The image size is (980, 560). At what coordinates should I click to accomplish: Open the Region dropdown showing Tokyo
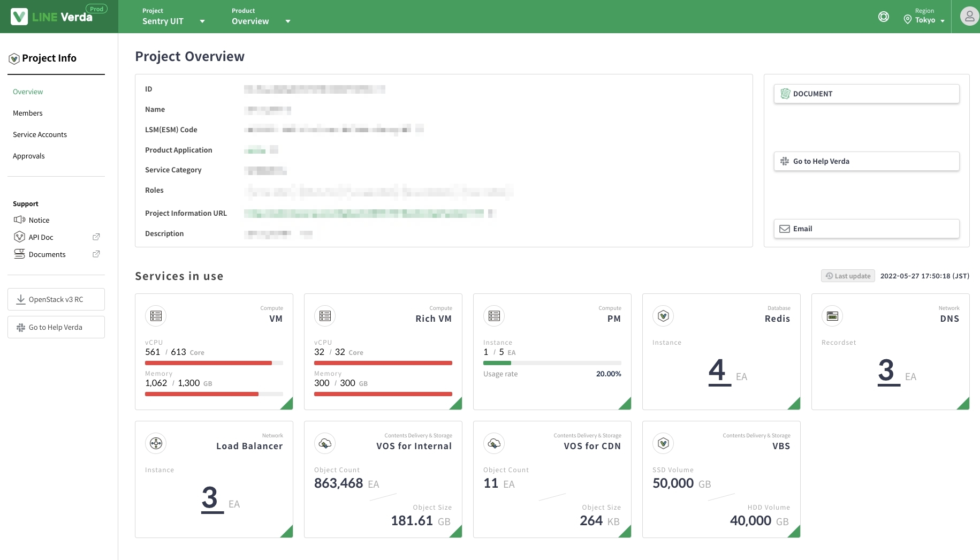924,17
